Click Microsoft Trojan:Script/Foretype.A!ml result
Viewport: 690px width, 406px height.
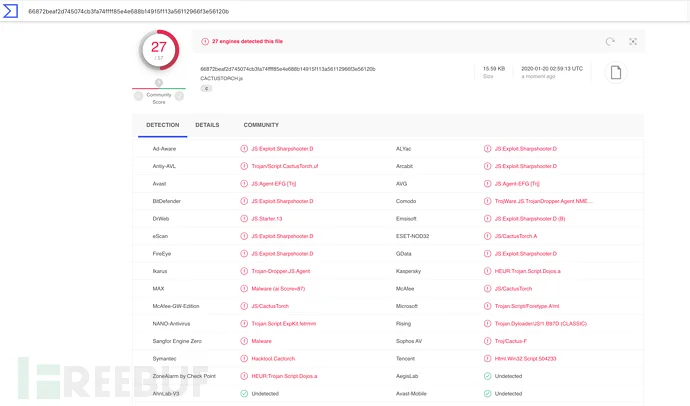point(527,306)
